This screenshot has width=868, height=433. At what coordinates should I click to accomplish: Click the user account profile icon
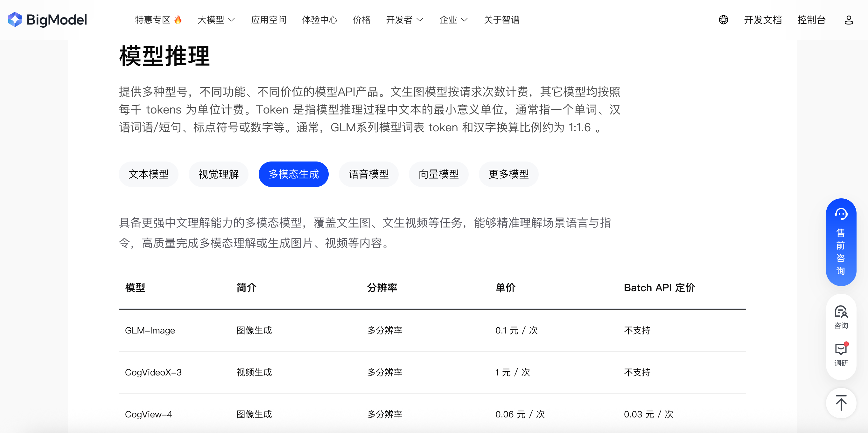(x=849, y=20)
